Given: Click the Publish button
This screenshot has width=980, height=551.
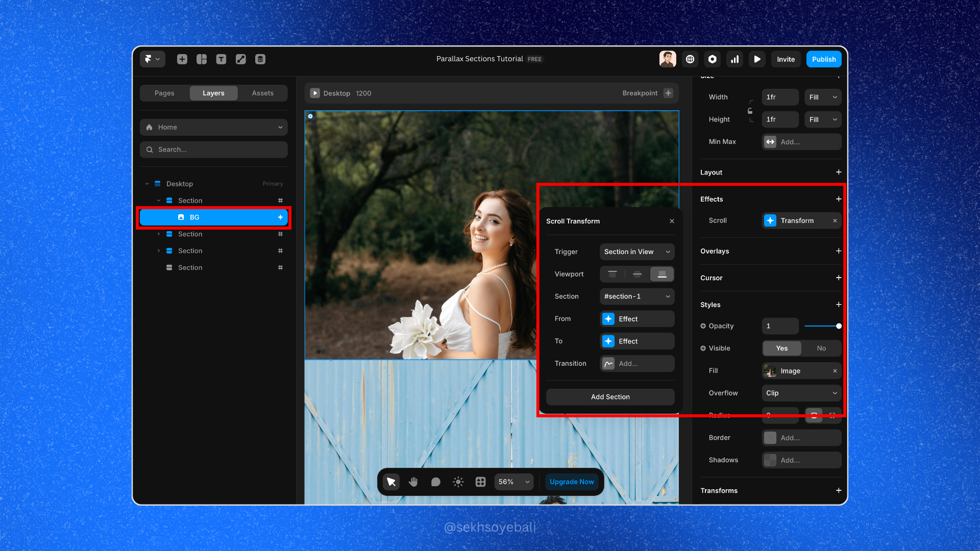Looking at the screenshot, I should 823,59.
